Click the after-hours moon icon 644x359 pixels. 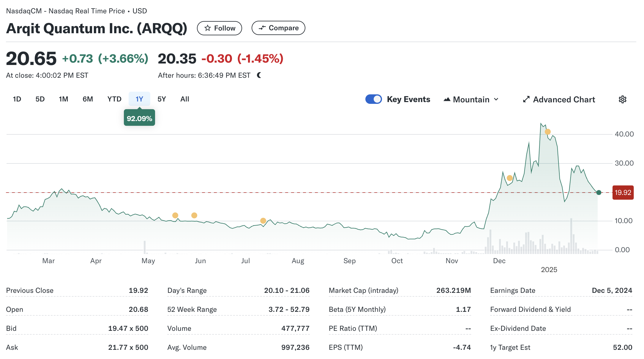tap(259, 75)
